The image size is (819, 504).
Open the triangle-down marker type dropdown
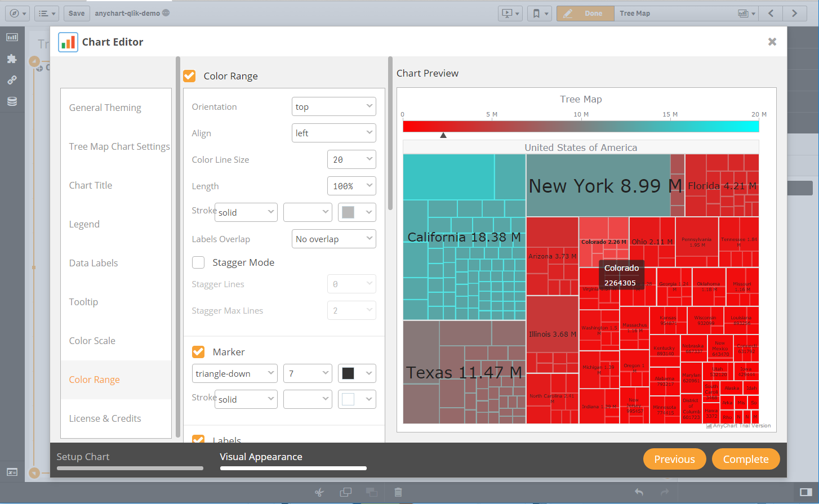tap(234, 373)
